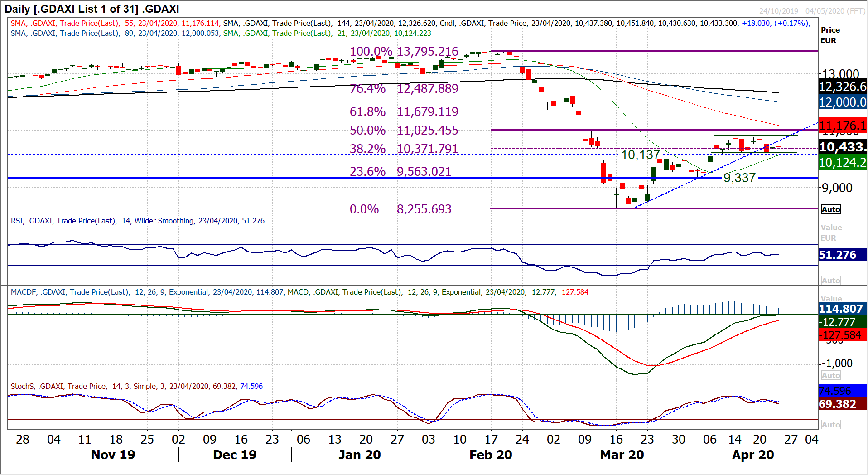This screenshot has height=475, width=868.
Task: Click the 0.0% 8,255.693 Fibonacci label
Action: pyautogui.click(x=400, y=209)
